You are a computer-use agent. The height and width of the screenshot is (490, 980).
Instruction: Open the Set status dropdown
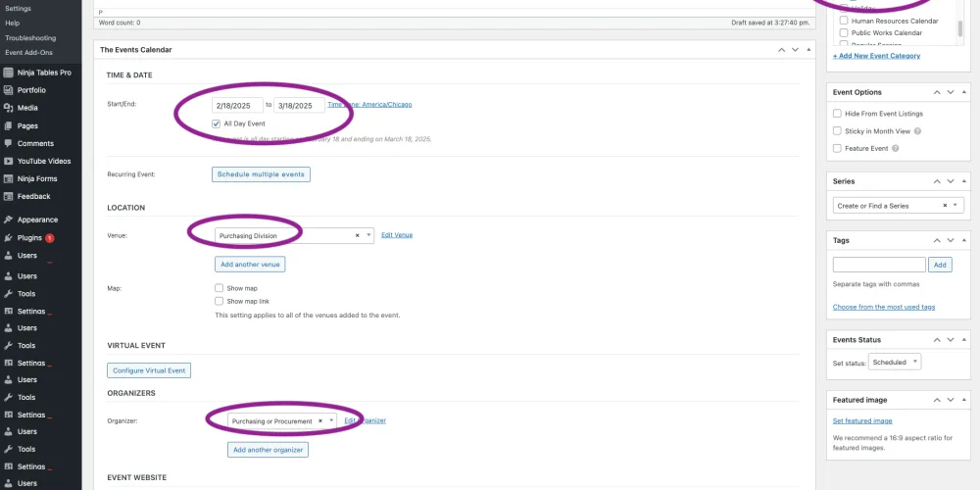[896, 362]
